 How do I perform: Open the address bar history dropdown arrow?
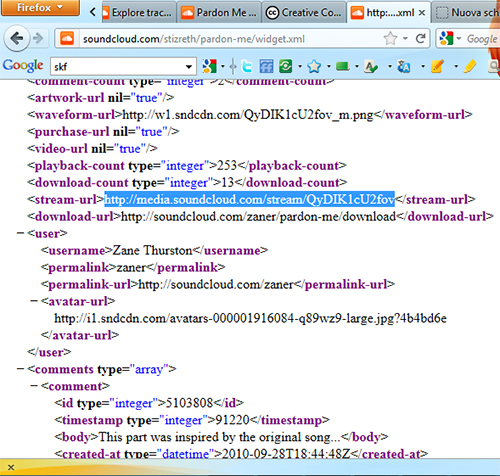(405, 39)
